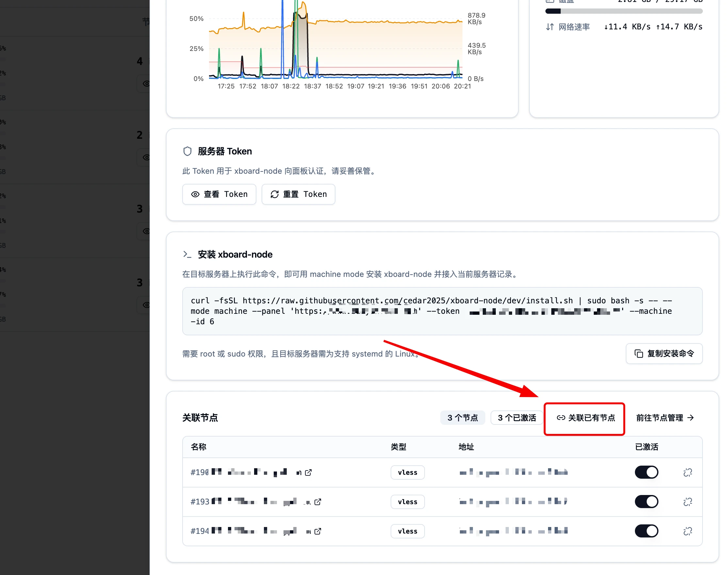The height and width of the screenshot is (575, 728).
Task: Click unlink icon for node #190
Action: click(x=688, y=472)
